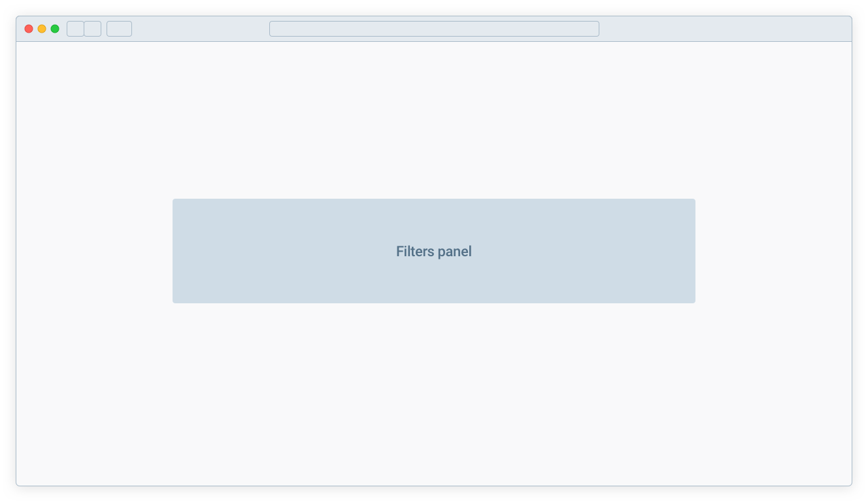
Task: Select the URL field in title bar
Action: tap(434, 29)
